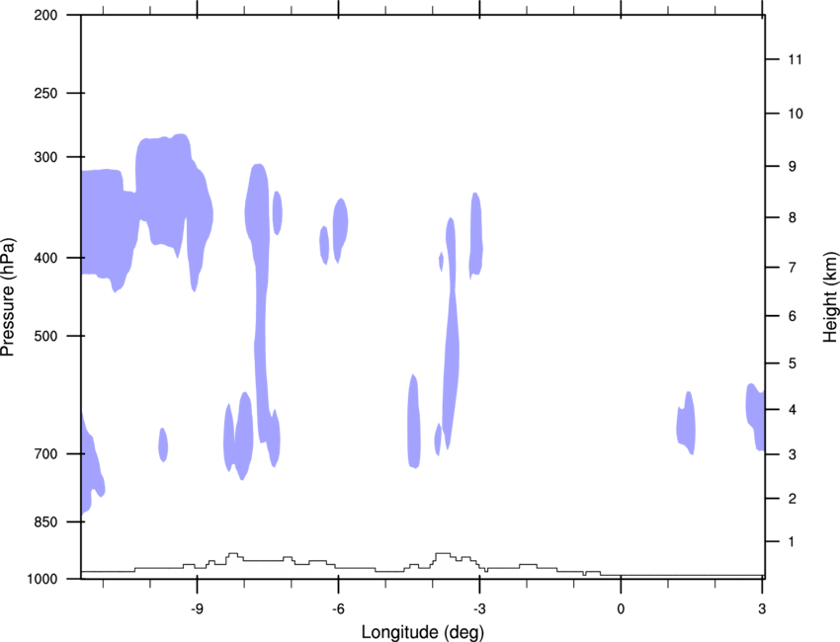
Task: Select the 1000 pressure tick label
Action: tap(42, 579)
